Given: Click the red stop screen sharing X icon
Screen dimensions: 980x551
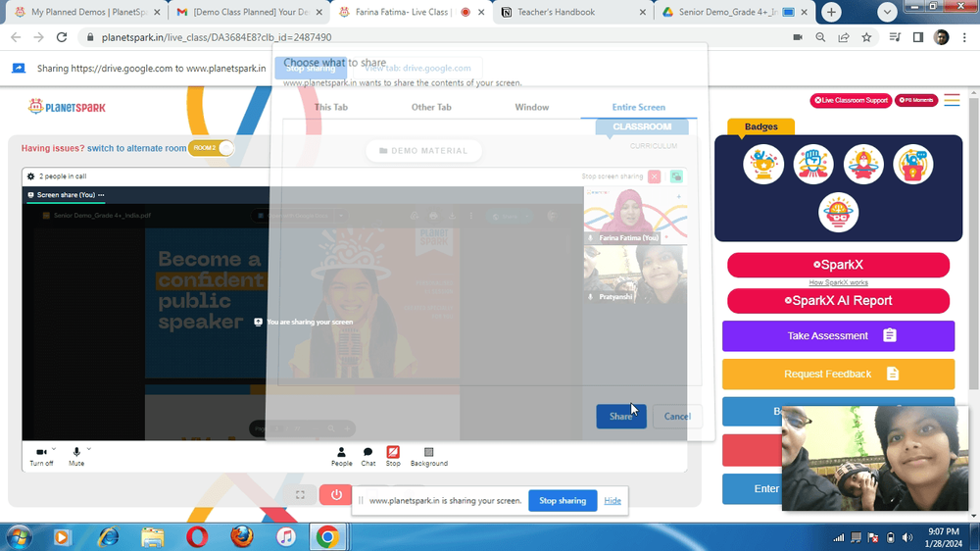Looking at the screenshot, I should [x=654, y=176].
